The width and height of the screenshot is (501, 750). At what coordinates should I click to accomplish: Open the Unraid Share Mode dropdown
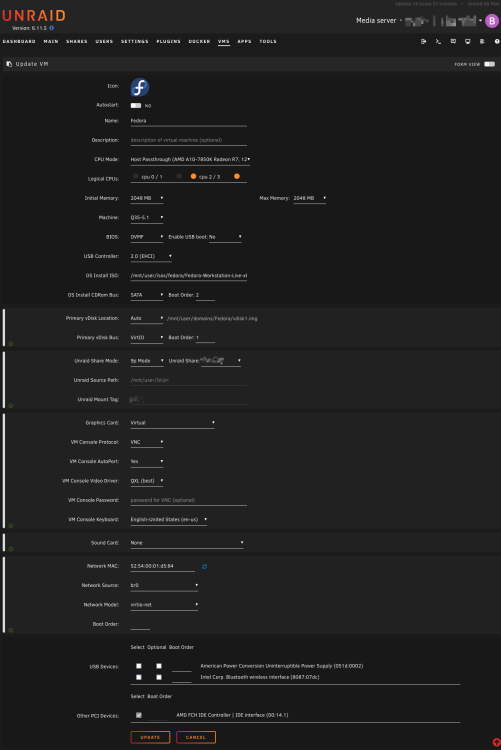click(x=146, y=361)
